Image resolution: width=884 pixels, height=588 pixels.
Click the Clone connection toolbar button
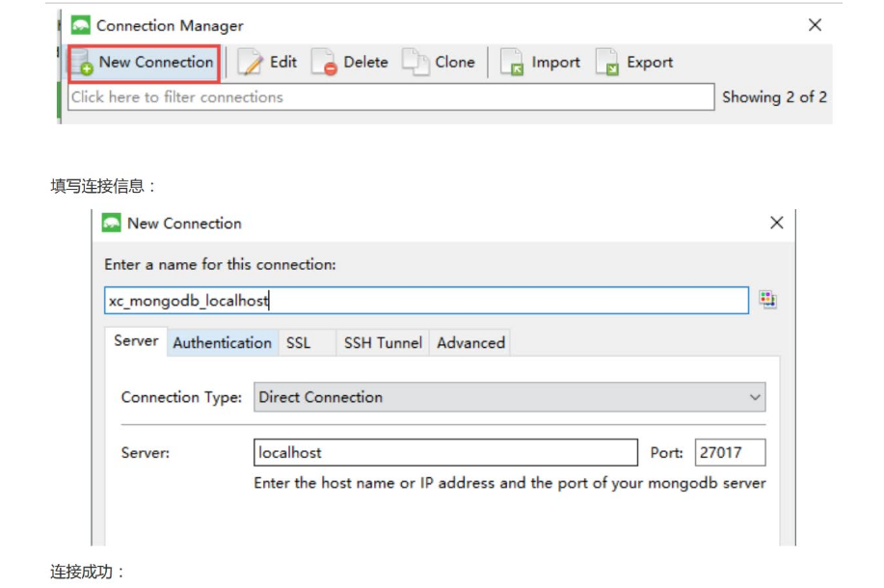click(439, 63)
